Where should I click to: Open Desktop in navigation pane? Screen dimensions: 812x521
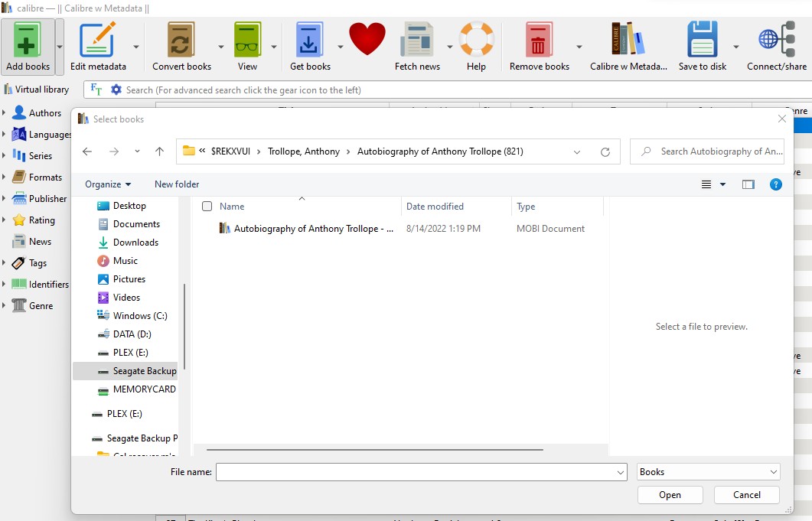(x=122, y=206)
